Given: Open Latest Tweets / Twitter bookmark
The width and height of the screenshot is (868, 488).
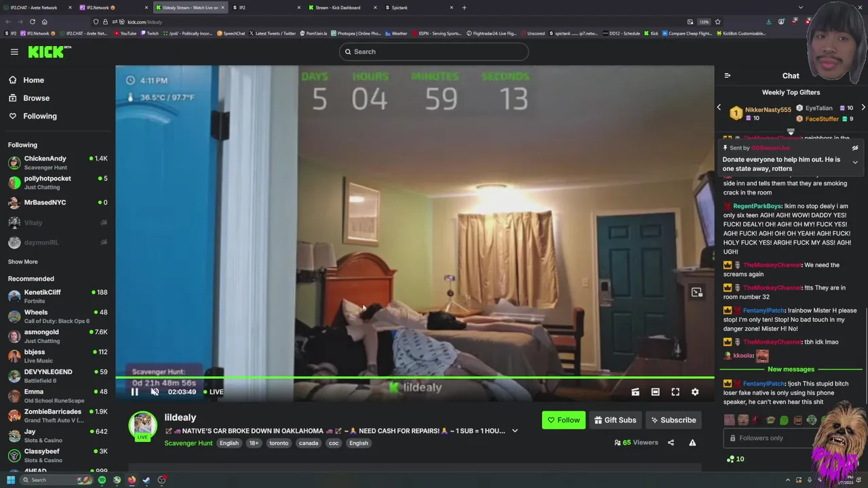Looking at the screenshot, I should [273, 33].
